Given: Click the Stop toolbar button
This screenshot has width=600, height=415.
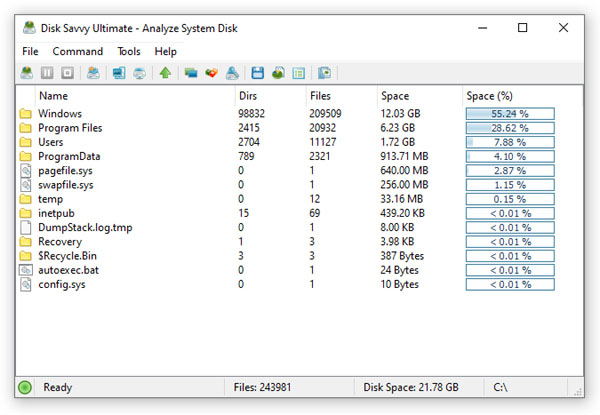Looking at the screenshot, I should [x=68, y=73].
